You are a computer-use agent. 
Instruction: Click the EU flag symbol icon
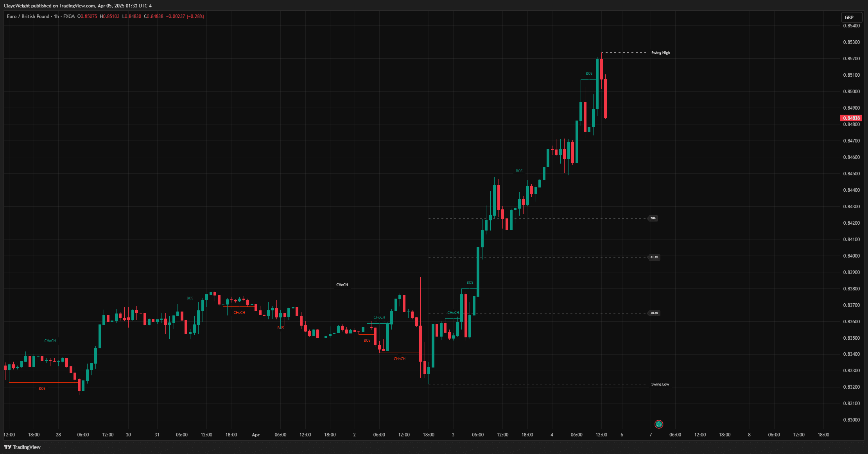pos(659,424)
